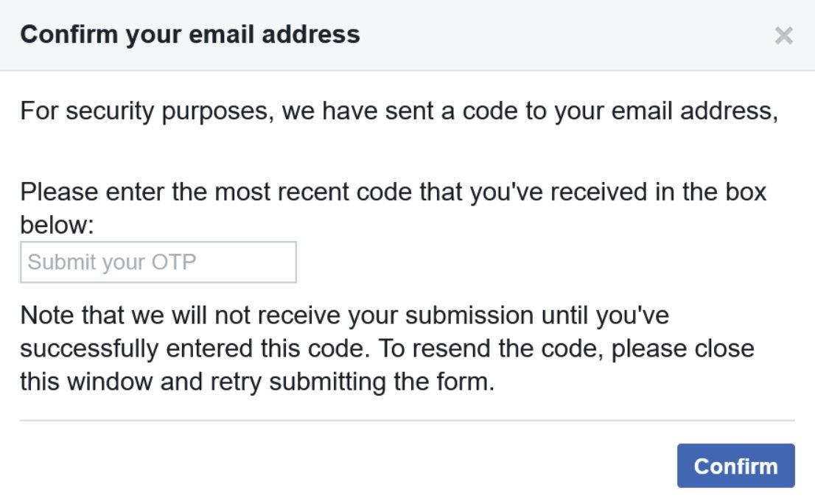Click the word "below:" above the OTP box

pyautogui.click(x=57, y=225)
